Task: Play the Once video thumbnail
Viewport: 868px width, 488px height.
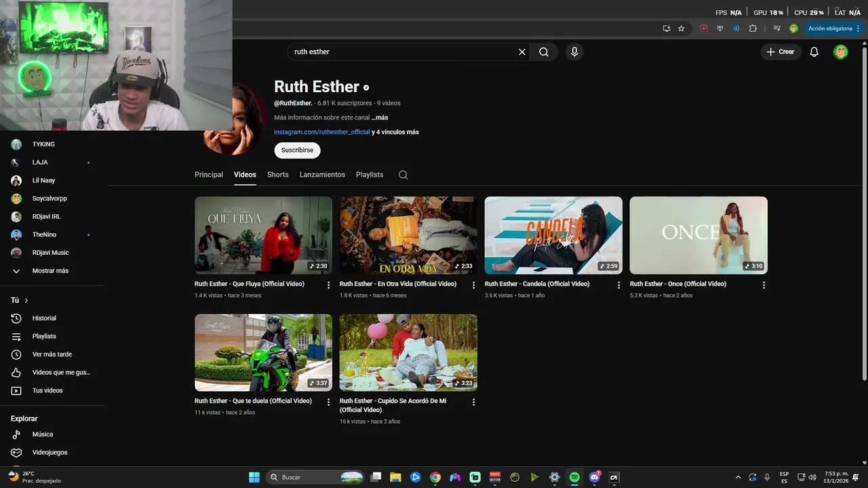Action: coord(698,235)
